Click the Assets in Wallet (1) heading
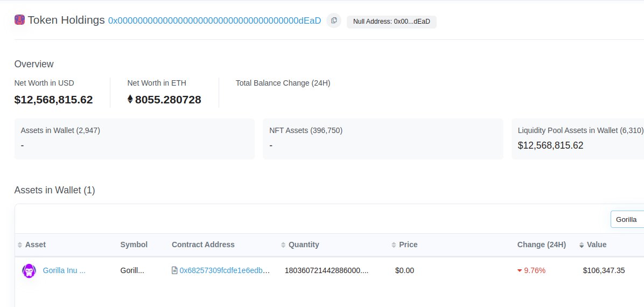This screenshot has height=307, width=644. [x=54, y=190]
